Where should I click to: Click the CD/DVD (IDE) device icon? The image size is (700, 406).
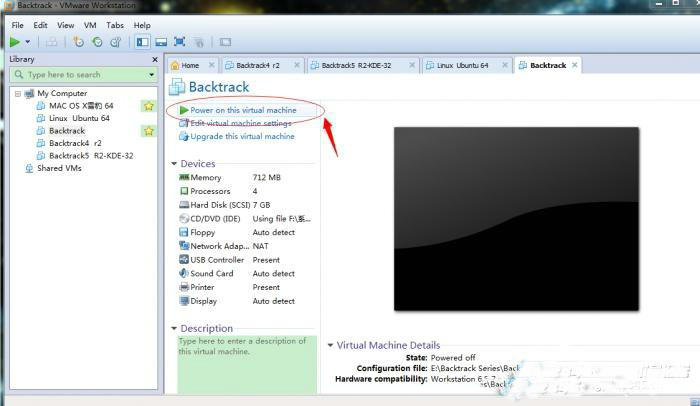(x=183, y=218)
